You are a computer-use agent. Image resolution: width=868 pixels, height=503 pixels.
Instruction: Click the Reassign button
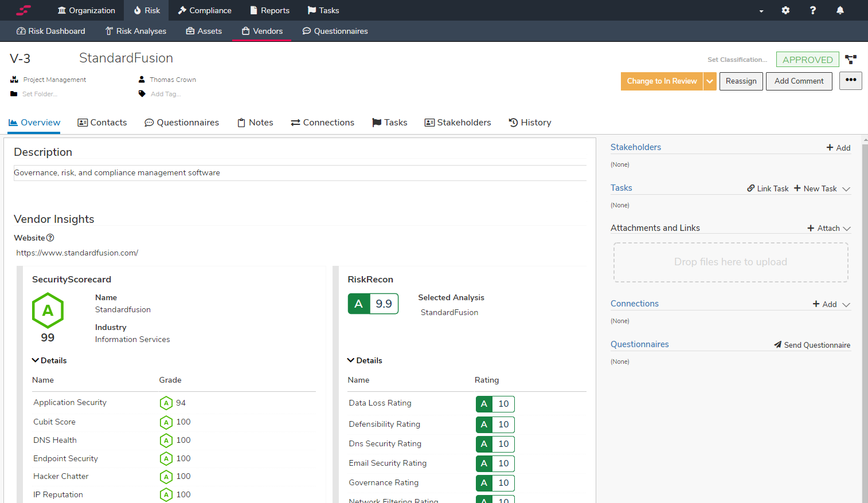pos(741,81)
